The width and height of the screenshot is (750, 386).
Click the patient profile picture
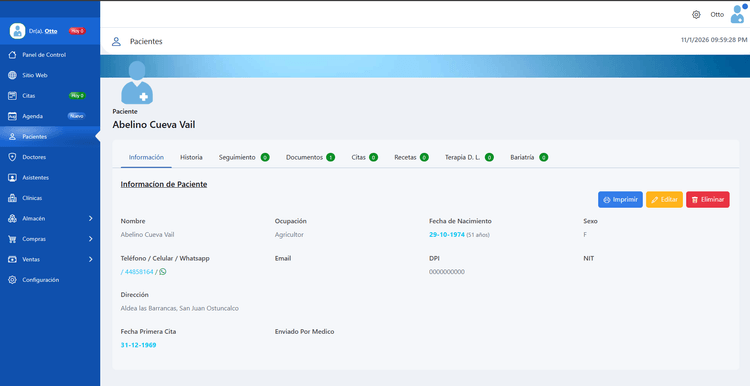(x=137, y=82)
